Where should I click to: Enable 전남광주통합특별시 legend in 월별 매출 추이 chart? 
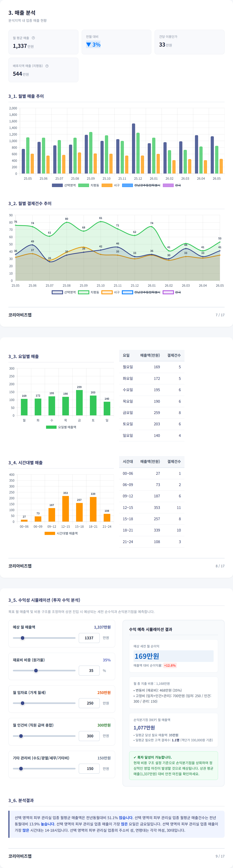(141, 185)
